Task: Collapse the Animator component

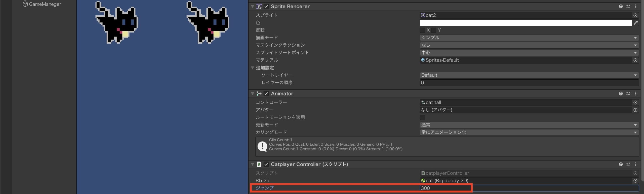Action: tap(252, 94)
